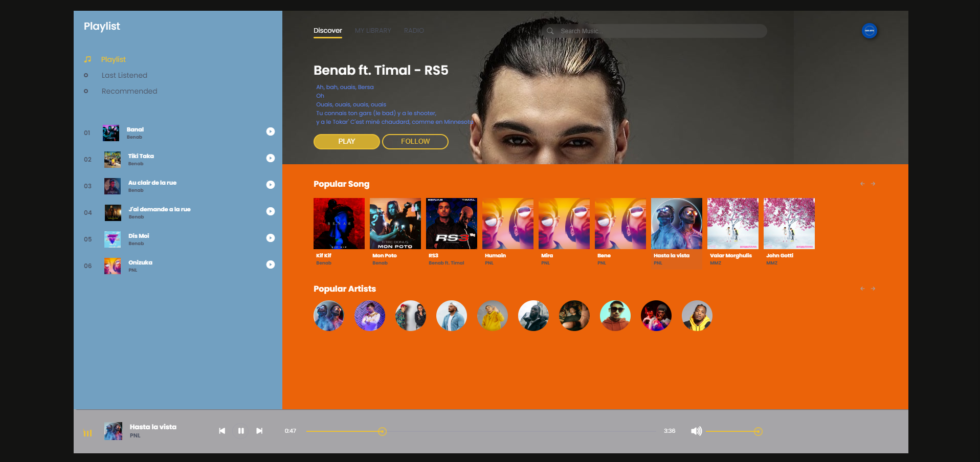Mute the volume speaker icon

(696, 431)
